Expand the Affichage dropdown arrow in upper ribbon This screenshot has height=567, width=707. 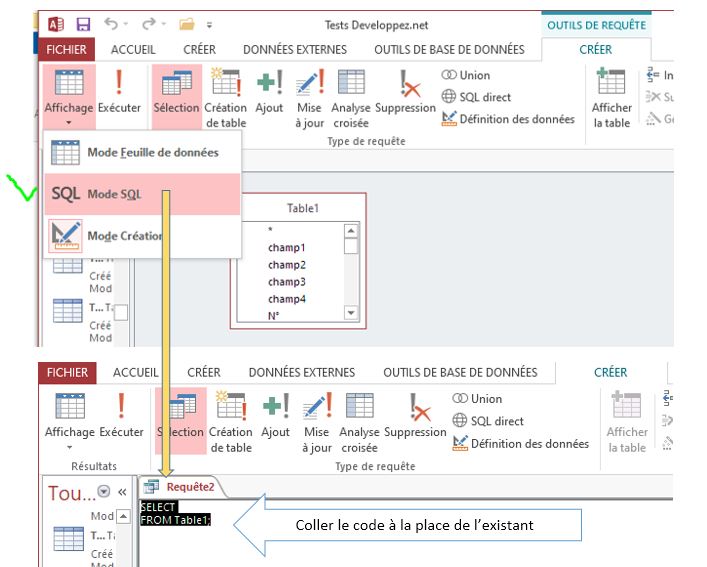click(69, 123)
